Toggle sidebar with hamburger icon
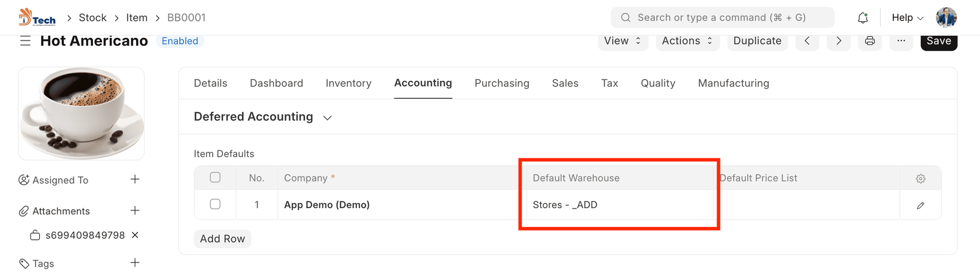This screenshot has height=274, width=980. (25, 41)
